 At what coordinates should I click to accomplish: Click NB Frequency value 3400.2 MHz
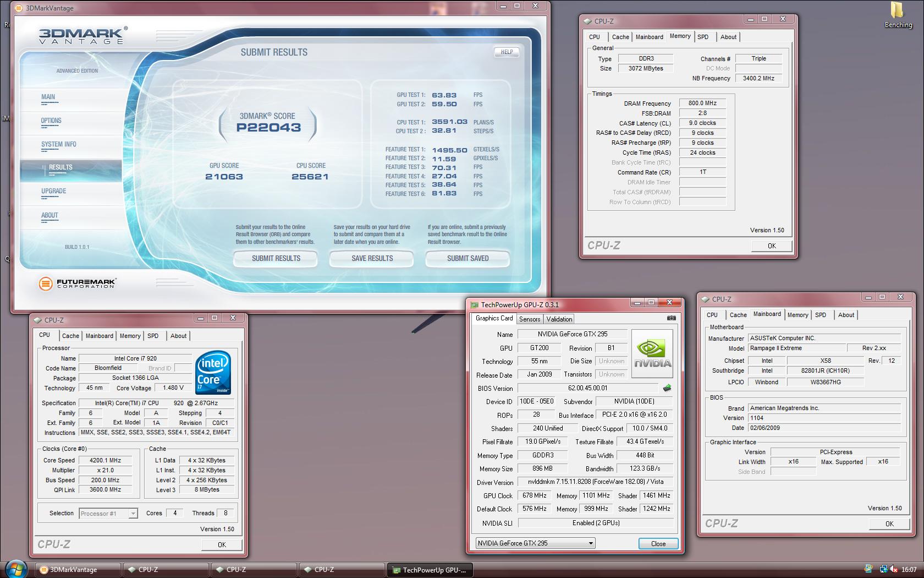(758, 78)
